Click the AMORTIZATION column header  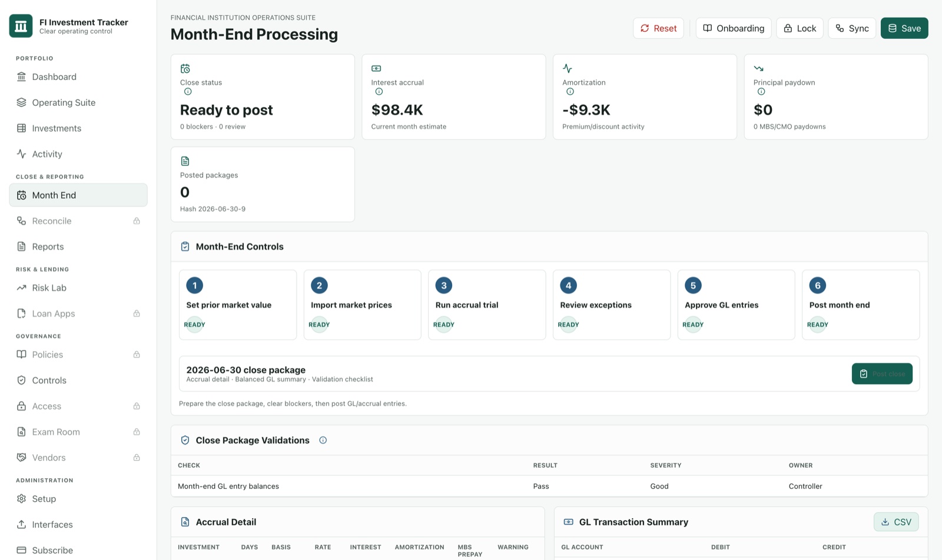[x=419, y=547]
